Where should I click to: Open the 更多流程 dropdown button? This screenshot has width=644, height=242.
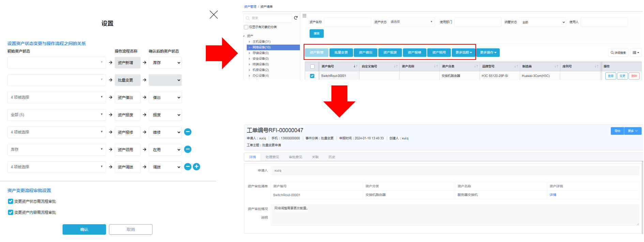463,53
